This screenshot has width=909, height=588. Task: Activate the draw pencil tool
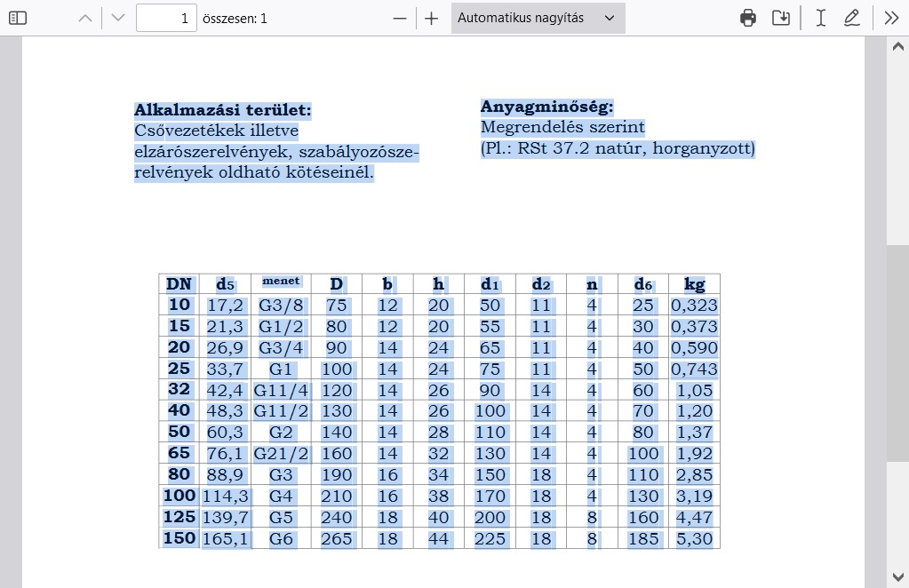852,18
